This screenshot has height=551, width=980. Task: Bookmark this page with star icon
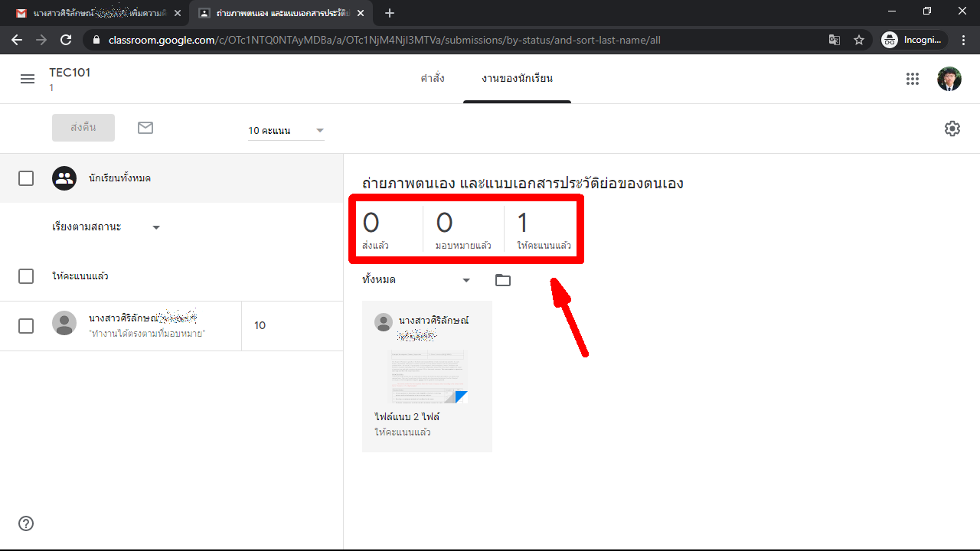(859, 40)
